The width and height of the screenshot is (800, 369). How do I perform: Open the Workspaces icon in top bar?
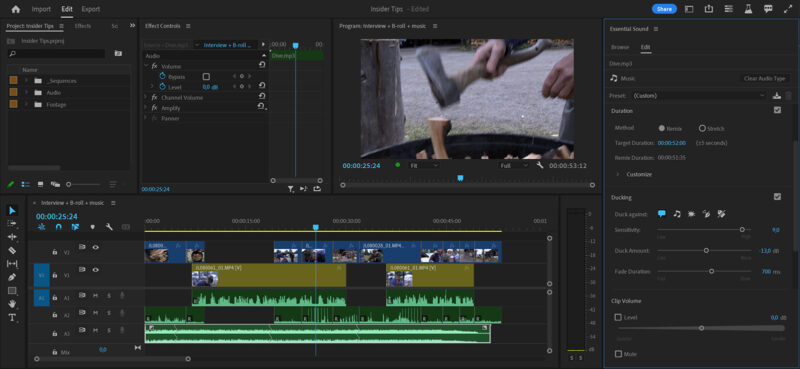(689, 9)
